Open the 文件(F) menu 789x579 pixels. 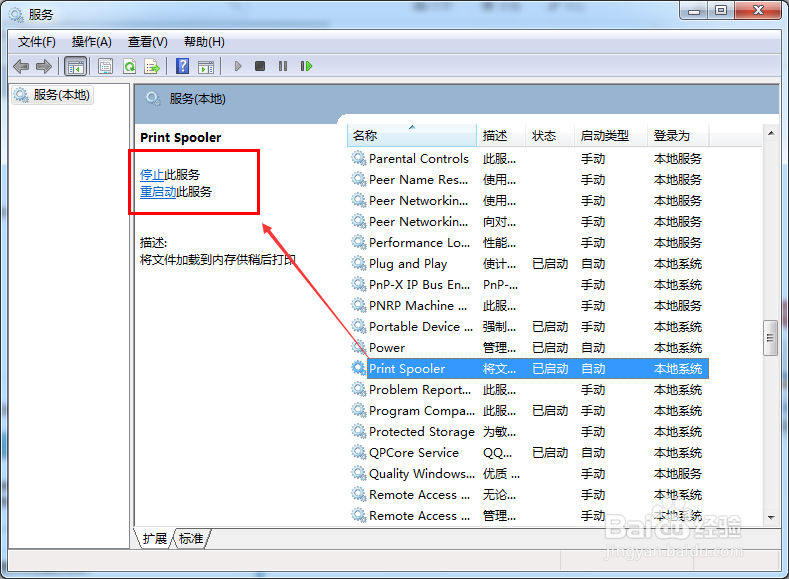[x=37, y=42]
